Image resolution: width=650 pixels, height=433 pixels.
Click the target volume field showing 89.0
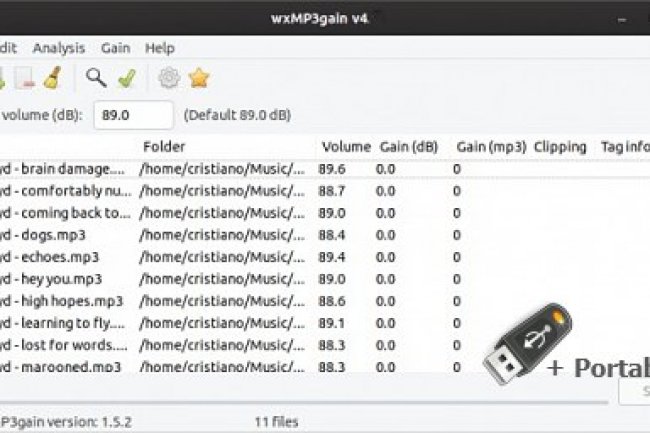[133, 115]
